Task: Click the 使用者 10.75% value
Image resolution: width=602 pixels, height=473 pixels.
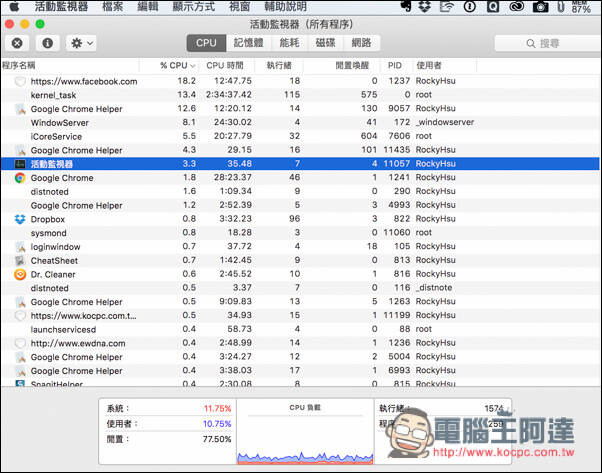Action: pyautogui.click(x=217, y=424)
